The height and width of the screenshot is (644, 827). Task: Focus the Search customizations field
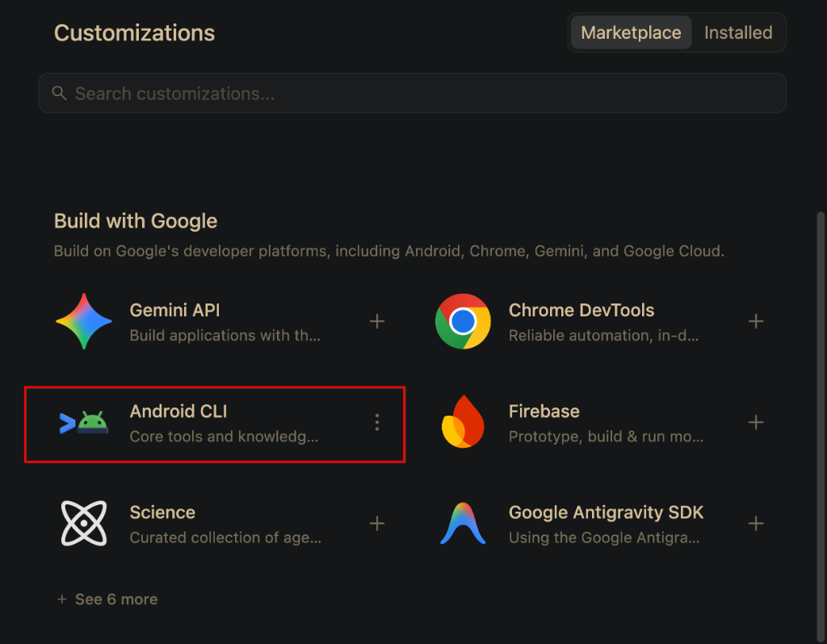click(x=413, y=94)
